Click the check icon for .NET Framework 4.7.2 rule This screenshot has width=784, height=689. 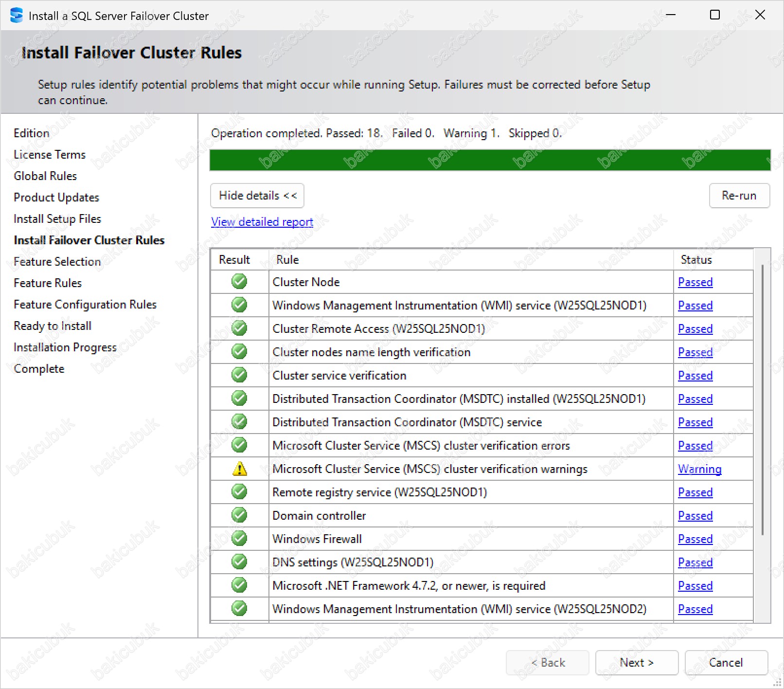pos(239,585)
